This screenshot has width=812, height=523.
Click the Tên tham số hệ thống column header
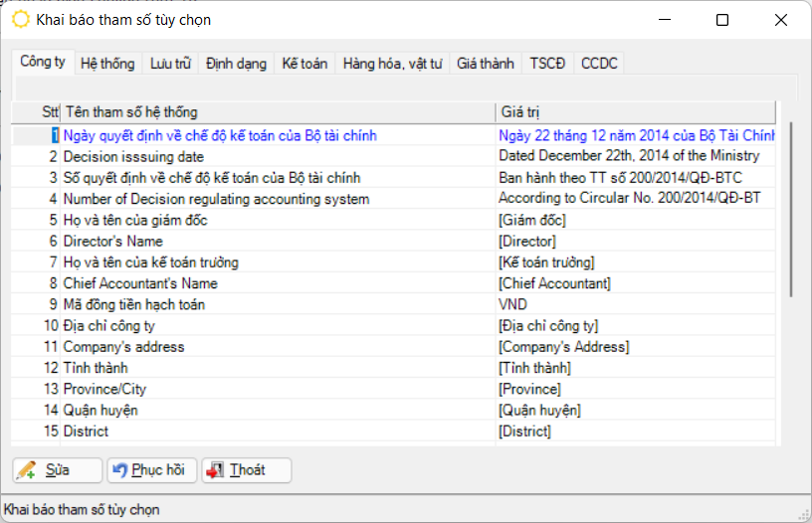click(277, 112)
